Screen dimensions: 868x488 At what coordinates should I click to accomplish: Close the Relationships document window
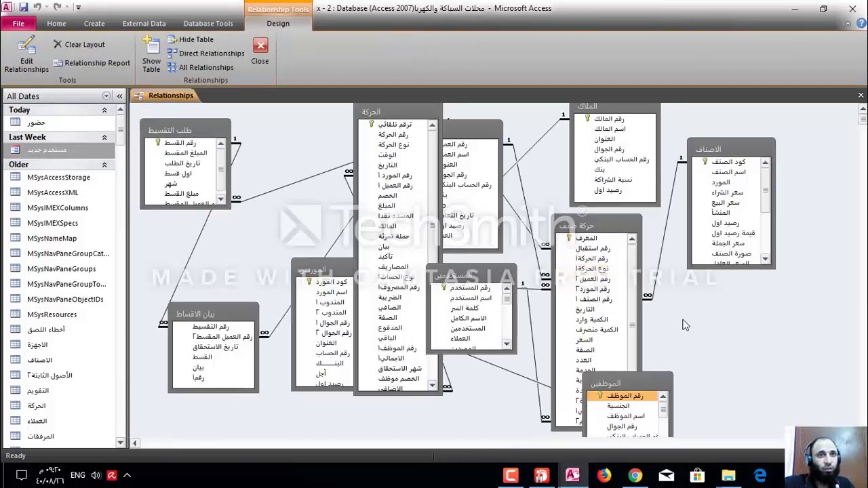pyautogui.click(x=861, y=96)
